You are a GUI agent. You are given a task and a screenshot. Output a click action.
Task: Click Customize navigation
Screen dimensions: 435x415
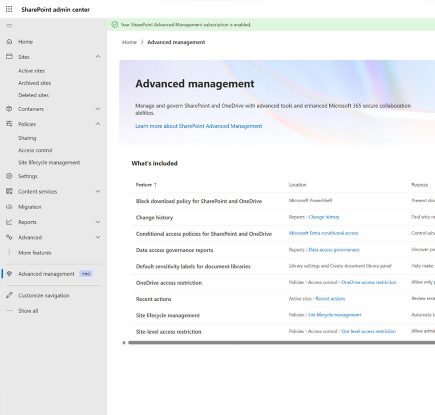click(44, 295)
